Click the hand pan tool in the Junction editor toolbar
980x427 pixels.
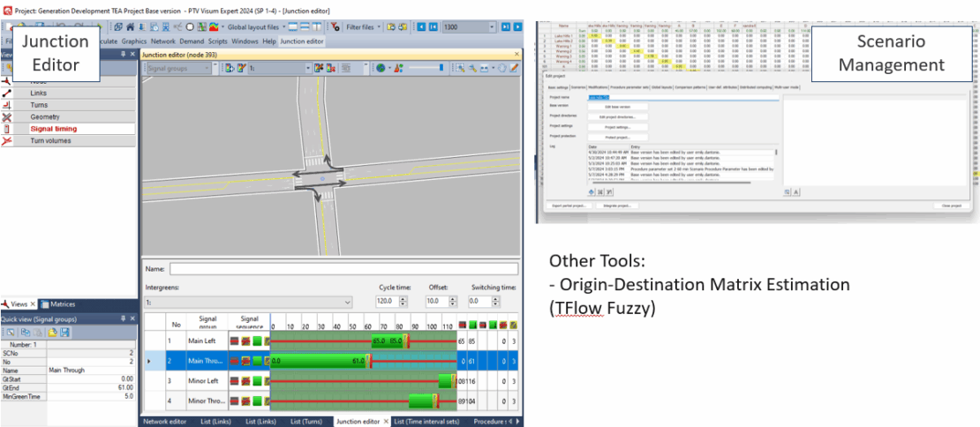pyautogui.click(x=501, y=68)
